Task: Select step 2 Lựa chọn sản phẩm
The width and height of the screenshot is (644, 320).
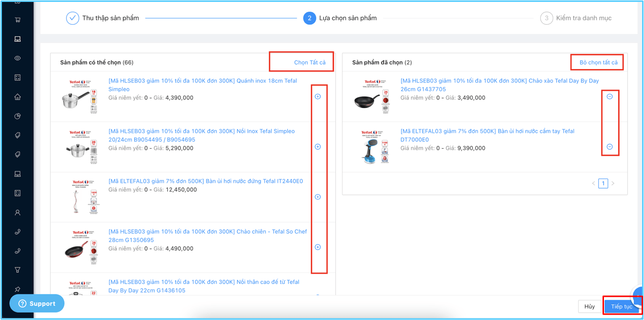Action: pos(340,18)
